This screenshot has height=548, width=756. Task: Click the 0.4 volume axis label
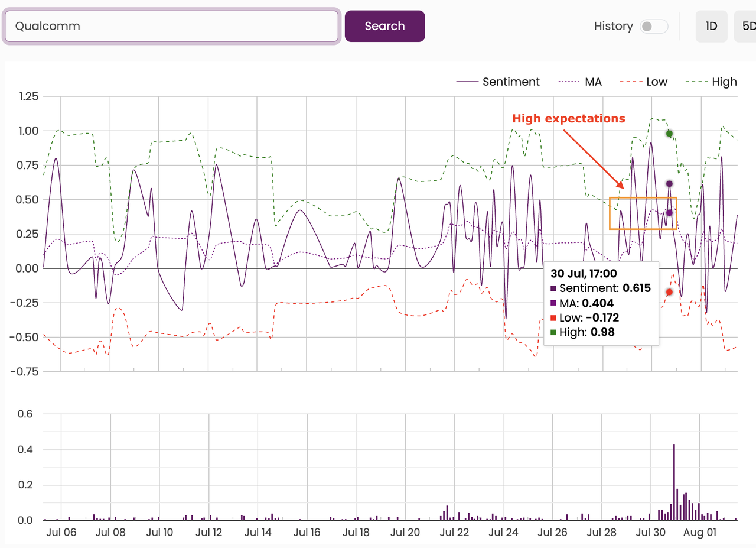coord(25,449)
